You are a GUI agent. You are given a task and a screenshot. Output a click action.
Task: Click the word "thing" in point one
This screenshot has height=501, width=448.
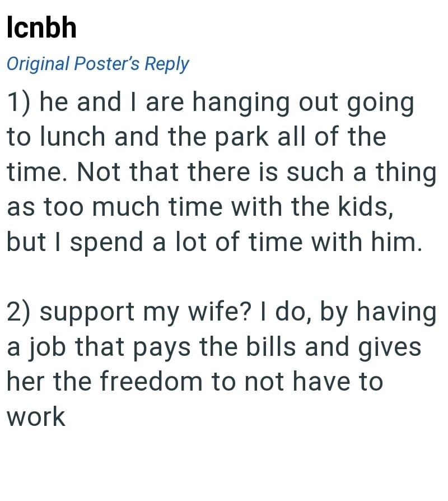coord(406,173)
